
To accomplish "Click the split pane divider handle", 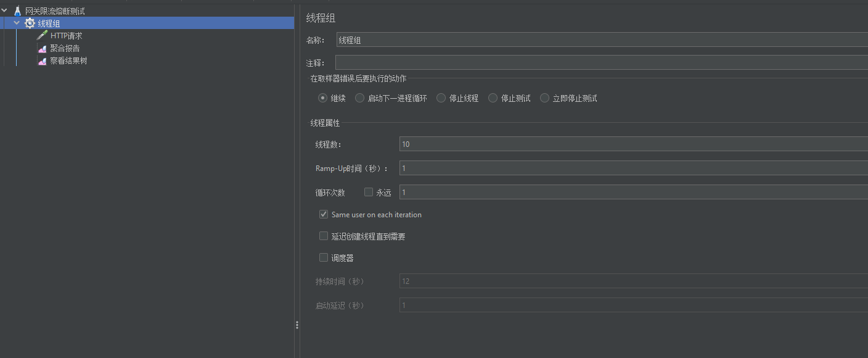I will (297, 325).
